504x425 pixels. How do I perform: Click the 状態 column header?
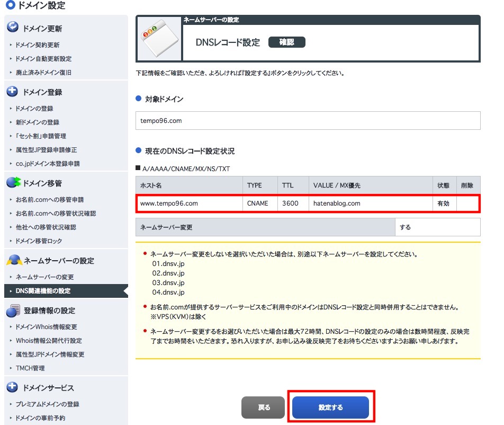click(x=445, y=185)
